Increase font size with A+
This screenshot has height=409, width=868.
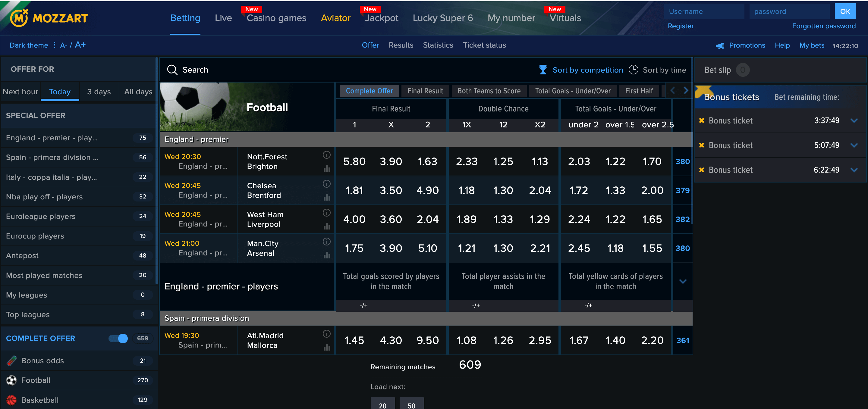(x=80, y=45)
